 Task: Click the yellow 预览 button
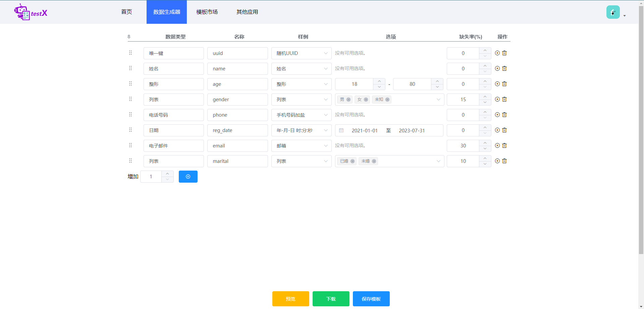coord(290,299)
